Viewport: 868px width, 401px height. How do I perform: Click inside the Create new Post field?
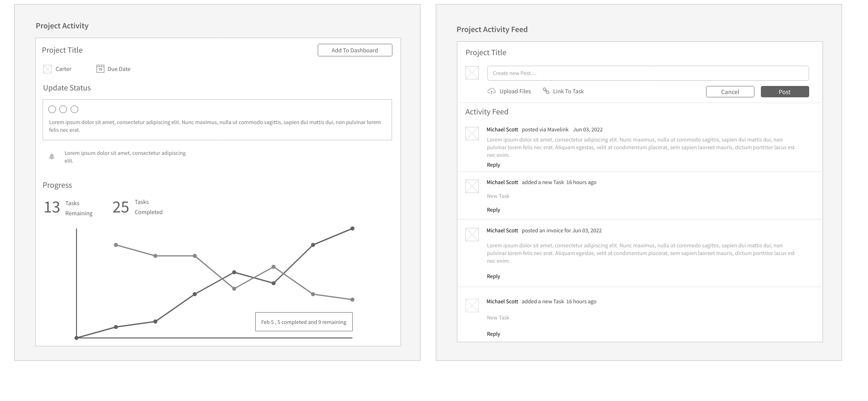(648, 73)
